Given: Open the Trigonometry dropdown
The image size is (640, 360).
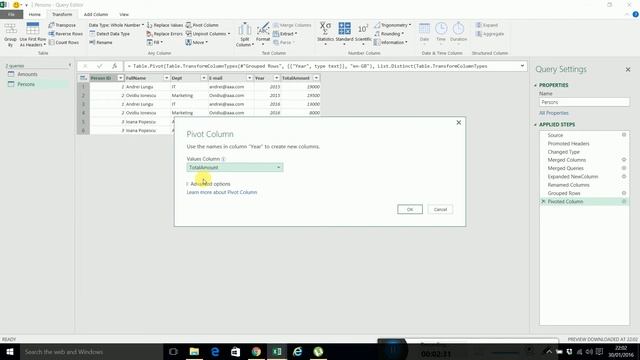Looking at the screenshot, I should pos(393,25).
